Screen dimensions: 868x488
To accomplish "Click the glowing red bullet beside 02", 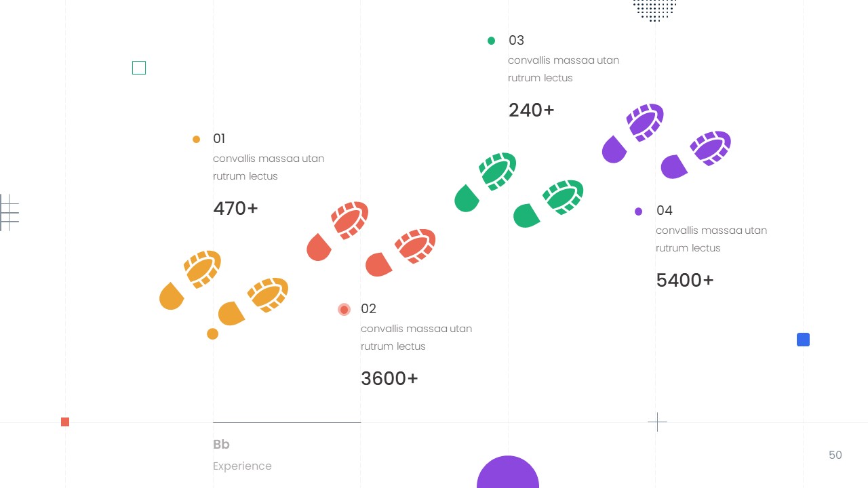I will 344,310.
